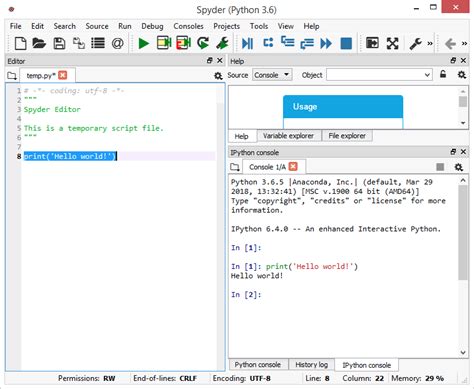Save all files icon

click(79, 43)
